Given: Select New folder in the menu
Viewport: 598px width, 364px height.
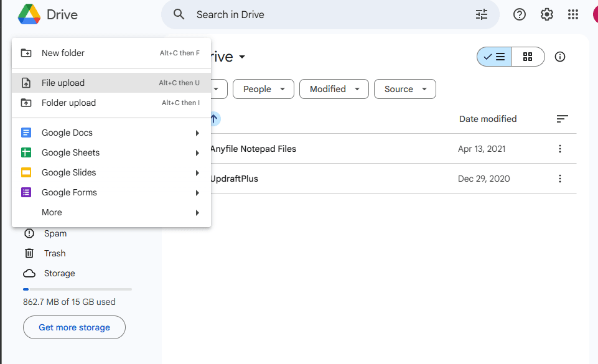Looking at the screenshot, I should click(63, 53).
